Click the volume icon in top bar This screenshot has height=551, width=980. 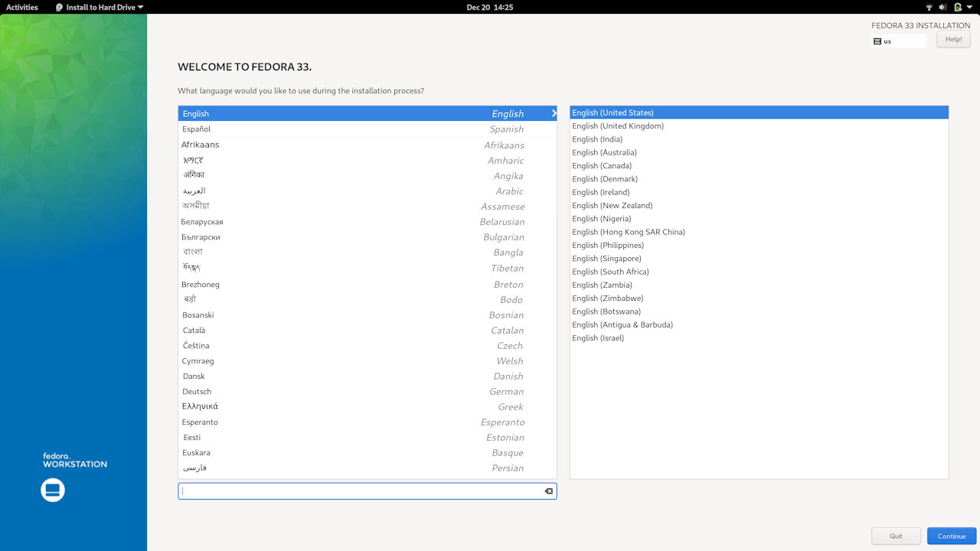tap(943, 7)
